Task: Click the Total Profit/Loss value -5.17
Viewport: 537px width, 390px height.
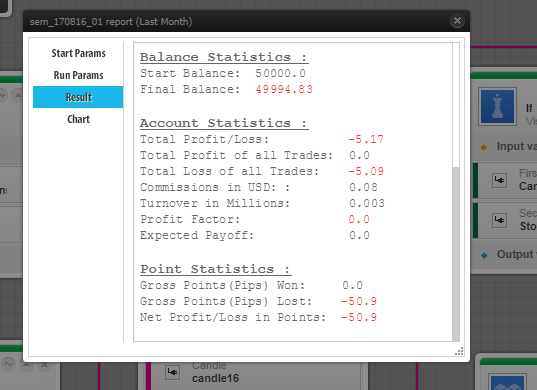Action: point(366,139)
